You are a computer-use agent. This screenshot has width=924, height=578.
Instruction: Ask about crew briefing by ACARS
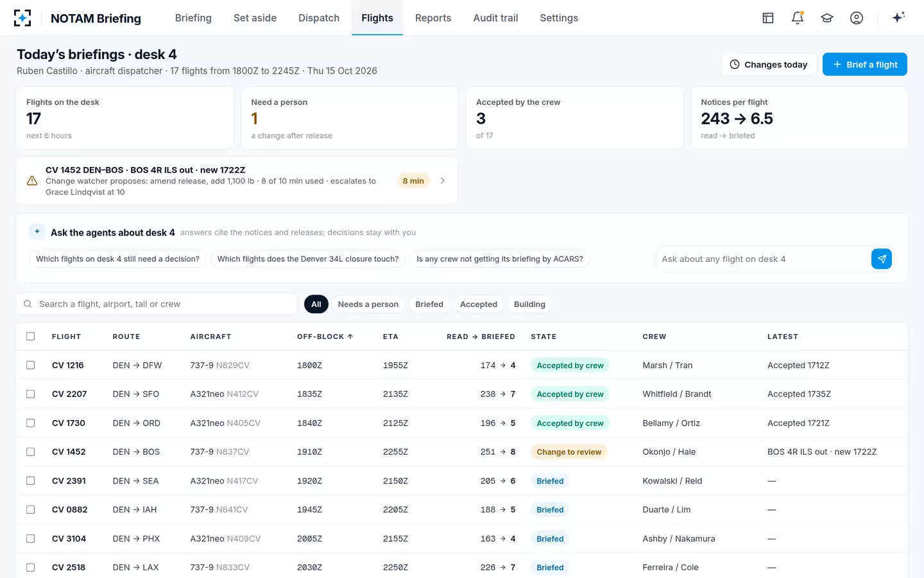pyautogui.click(x=500, y=259)
